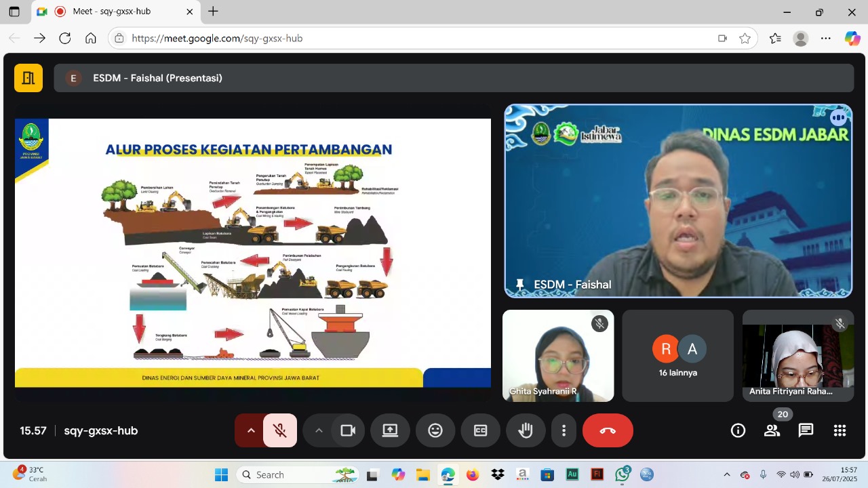
Task: Turn on closed captions
Action: pyautogui.click(x=480, y=430)
